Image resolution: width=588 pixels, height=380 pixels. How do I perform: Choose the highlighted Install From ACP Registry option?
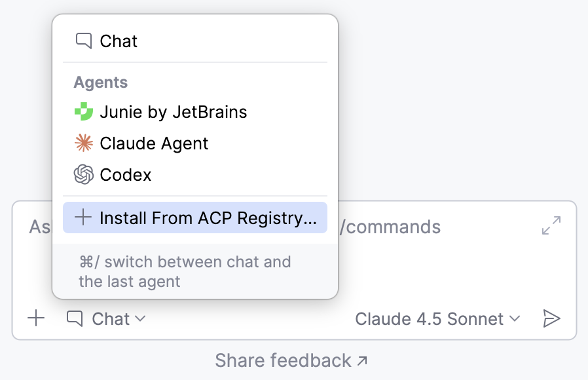[194, 218]
